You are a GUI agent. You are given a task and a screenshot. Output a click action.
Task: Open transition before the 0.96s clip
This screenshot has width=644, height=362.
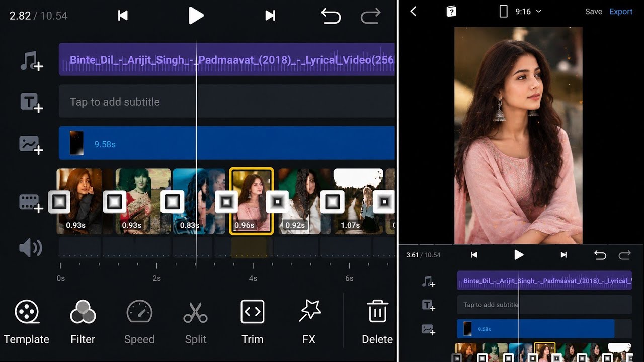pos(226,202)
